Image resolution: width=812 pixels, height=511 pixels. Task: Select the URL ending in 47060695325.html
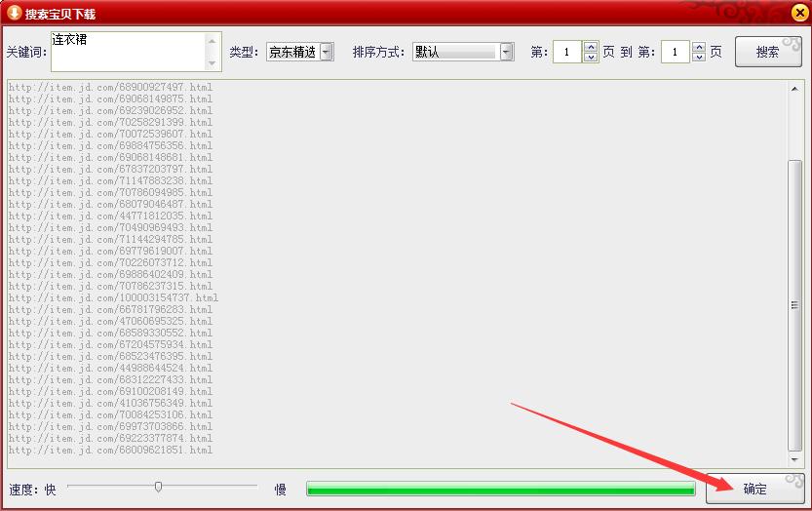(x=110, y=321)
